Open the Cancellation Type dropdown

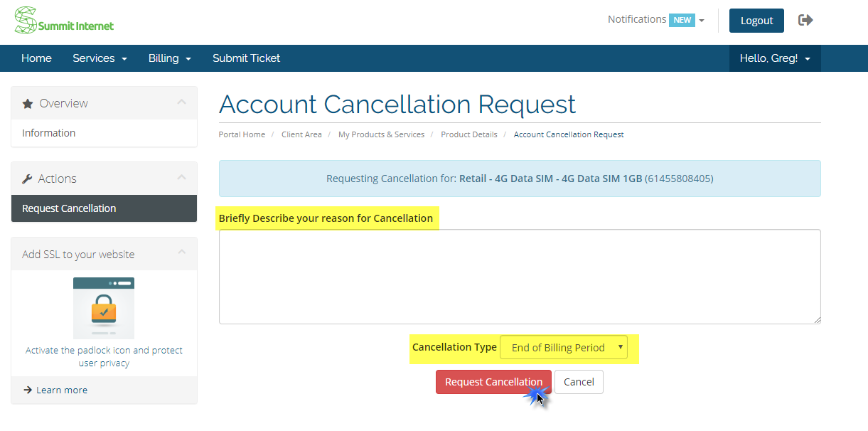(x=564, y=348)
